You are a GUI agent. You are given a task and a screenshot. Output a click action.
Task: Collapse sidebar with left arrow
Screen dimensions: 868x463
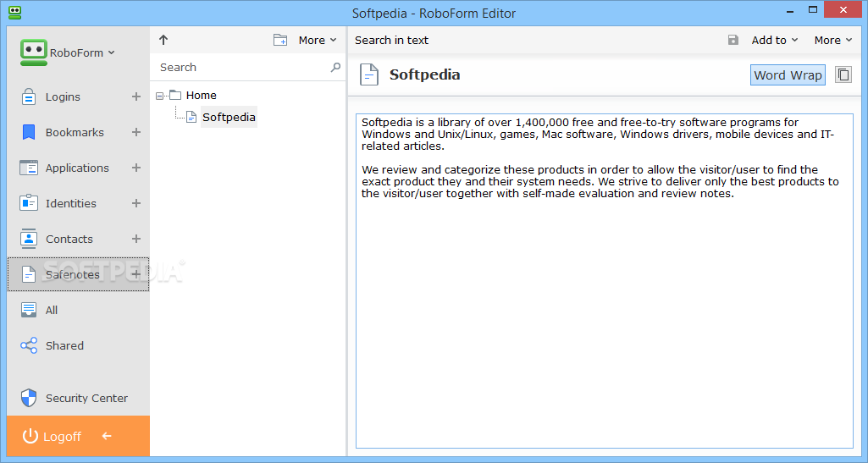coord(107,436)
